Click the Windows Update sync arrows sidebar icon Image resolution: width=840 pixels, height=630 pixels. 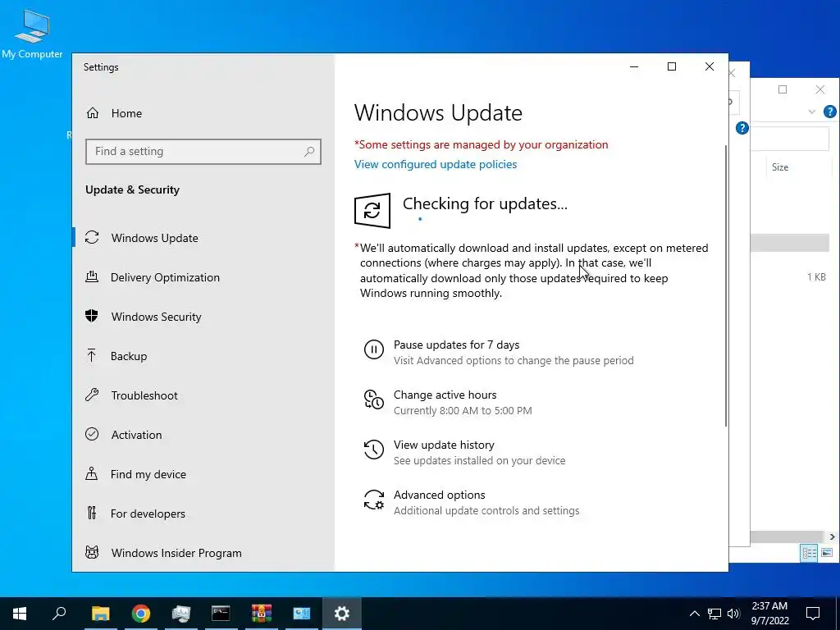[92, 237]
